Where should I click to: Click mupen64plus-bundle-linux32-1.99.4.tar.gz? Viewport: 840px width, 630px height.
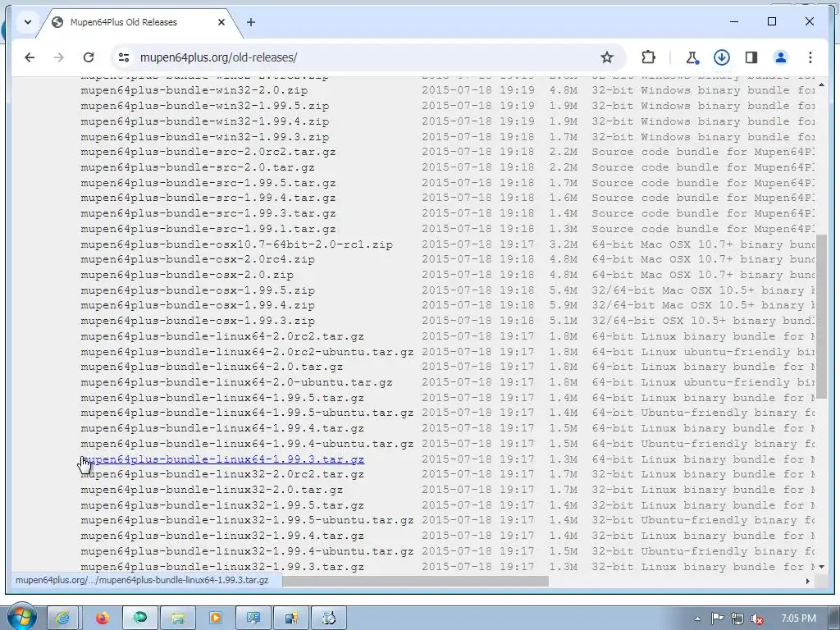222,536
